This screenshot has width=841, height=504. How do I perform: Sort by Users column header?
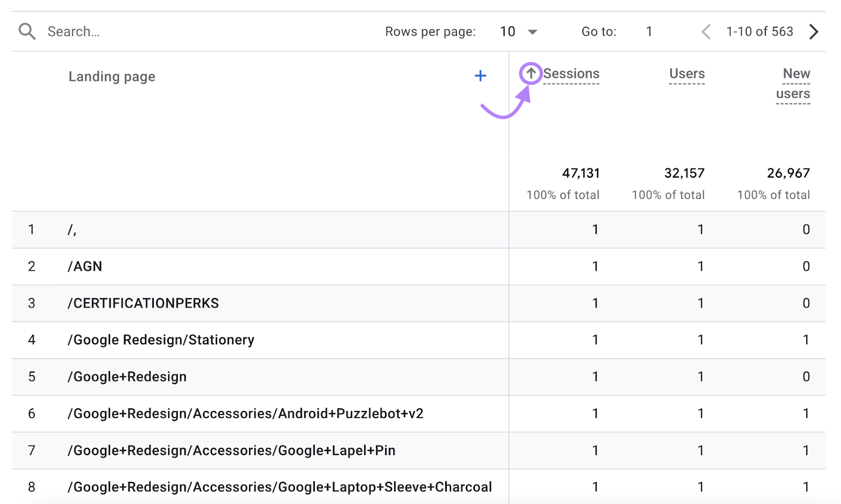coord(686,74)
